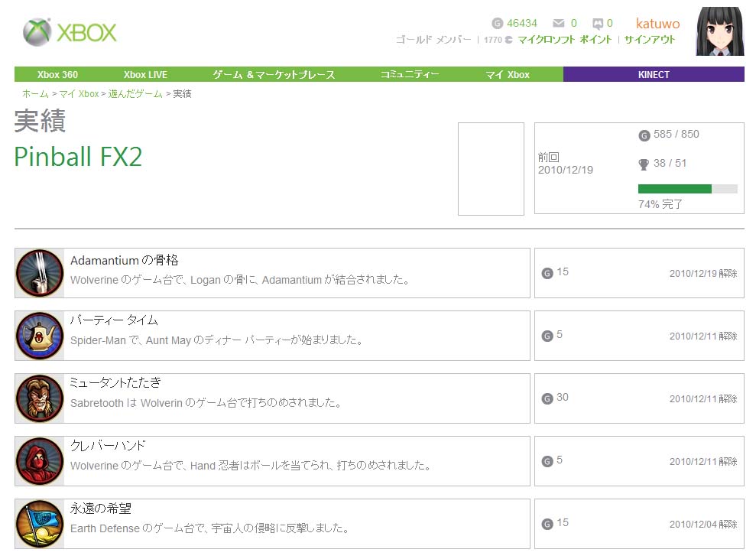756x559 pixels.
Task: Click the マイクロソフト ポイント link
Action: coord(565,40)
